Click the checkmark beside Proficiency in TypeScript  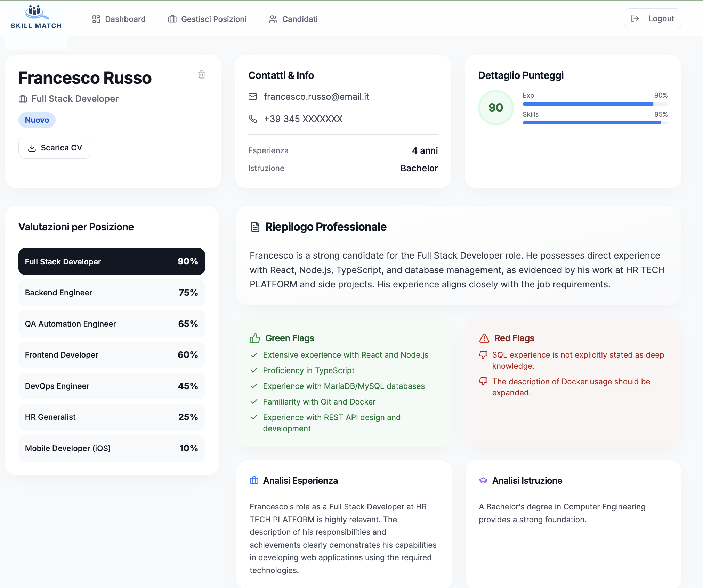coord(254,370)
